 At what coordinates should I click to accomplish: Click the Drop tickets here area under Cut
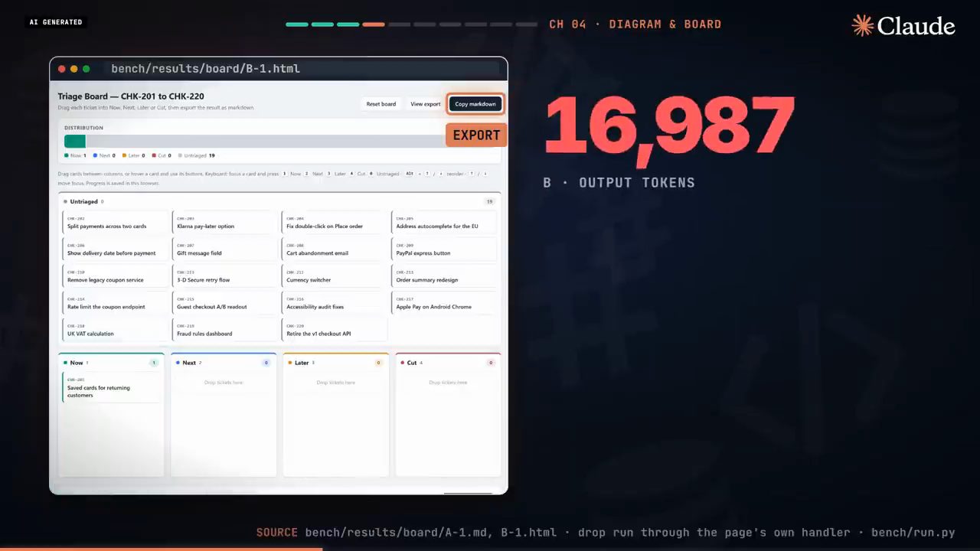(x=449, y=382)
